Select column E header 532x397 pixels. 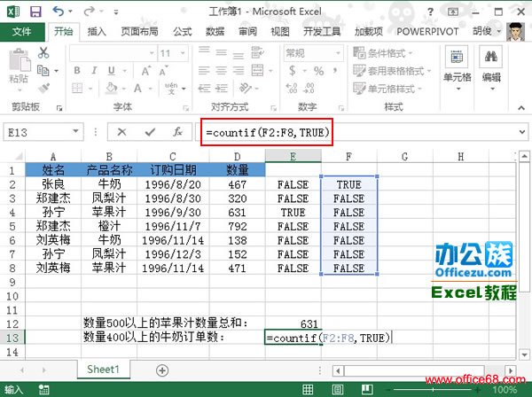(x=293, y=156)
